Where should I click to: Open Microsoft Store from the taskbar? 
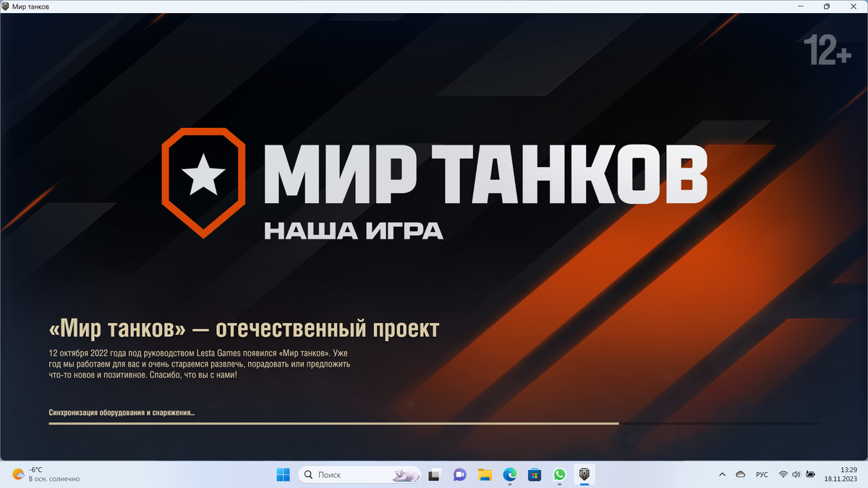[x=535, y=475]
